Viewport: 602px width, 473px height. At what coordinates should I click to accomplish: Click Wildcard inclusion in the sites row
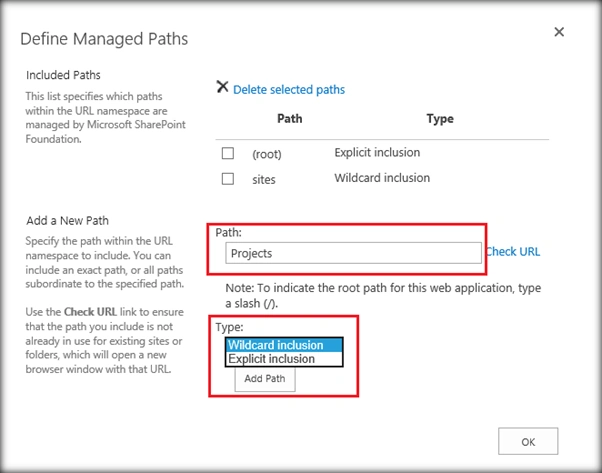tap(382, 178)
